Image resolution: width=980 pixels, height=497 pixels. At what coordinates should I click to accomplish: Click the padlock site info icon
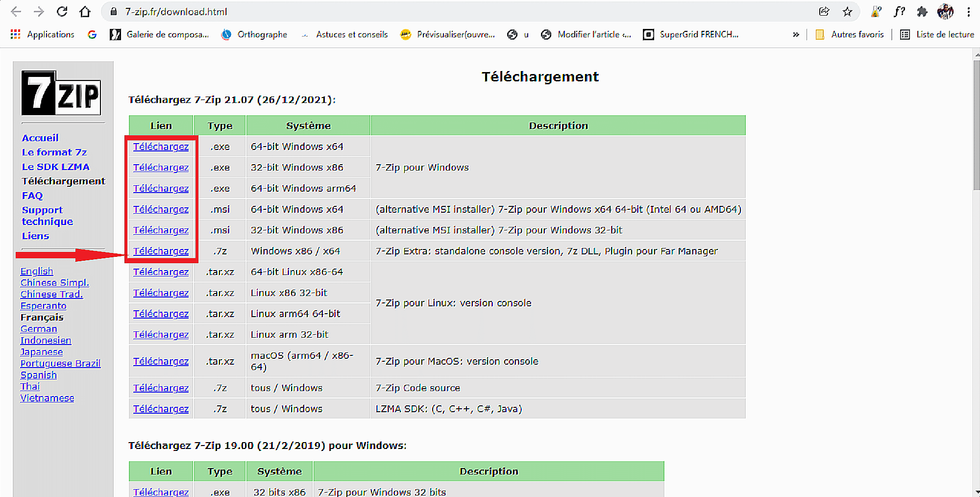[114, 12]
